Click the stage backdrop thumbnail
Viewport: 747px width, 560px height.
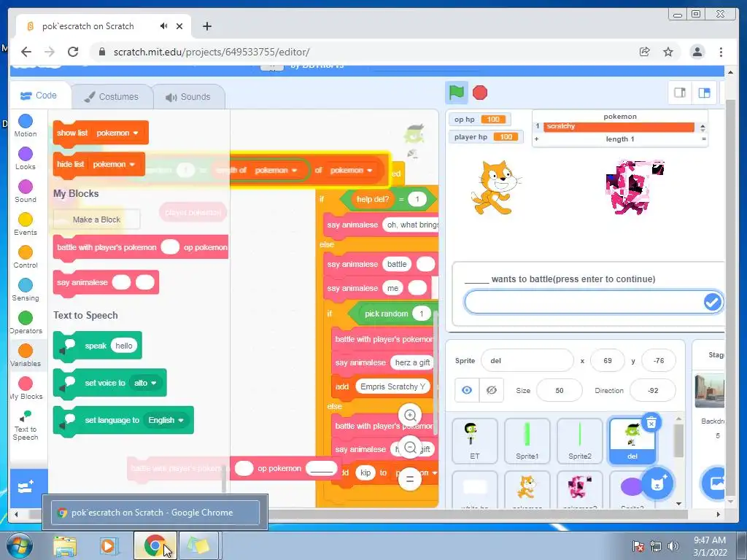(710, 392)
